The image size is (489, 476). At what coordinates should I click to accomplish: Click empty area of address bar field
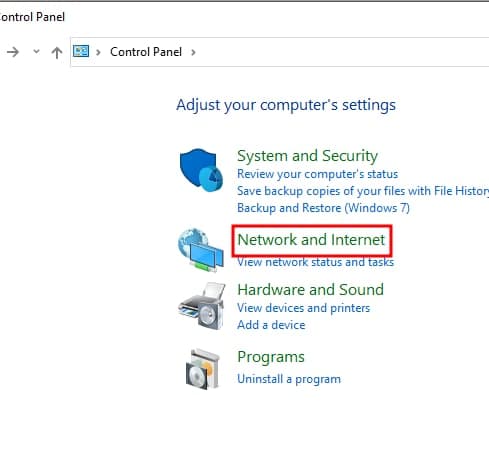pos(340,52)
